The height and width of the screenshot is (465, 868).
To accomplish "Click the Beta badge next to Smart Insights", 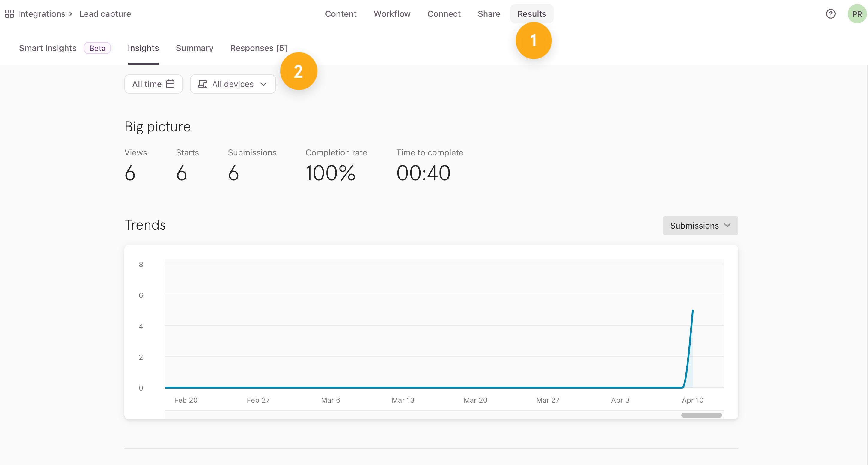I will (97, 48).
